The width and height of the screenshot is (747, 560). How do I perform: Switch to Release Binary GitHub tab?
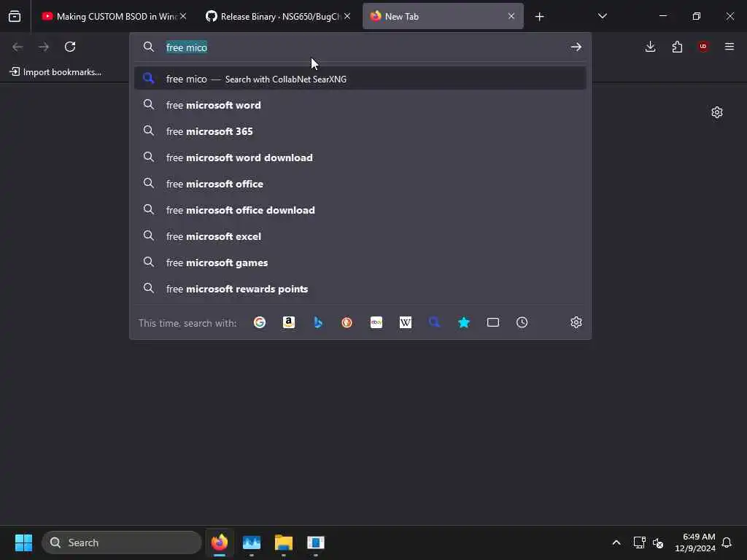tap(276, 17)
